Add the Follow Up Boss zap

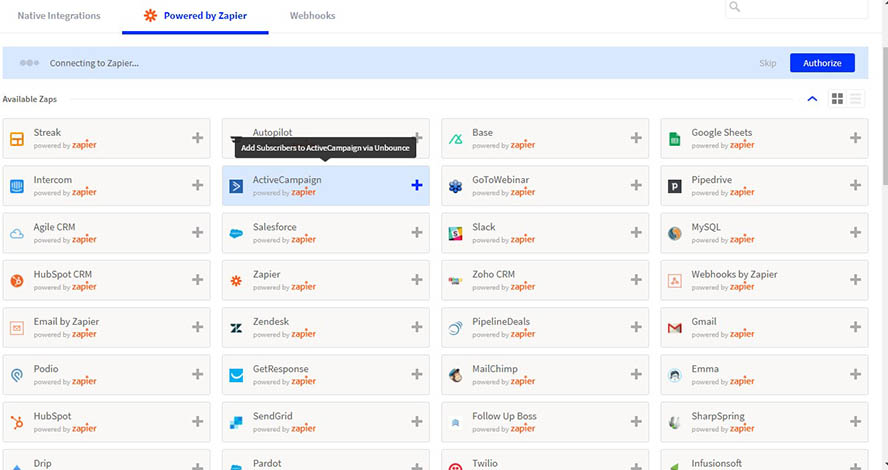636,421
